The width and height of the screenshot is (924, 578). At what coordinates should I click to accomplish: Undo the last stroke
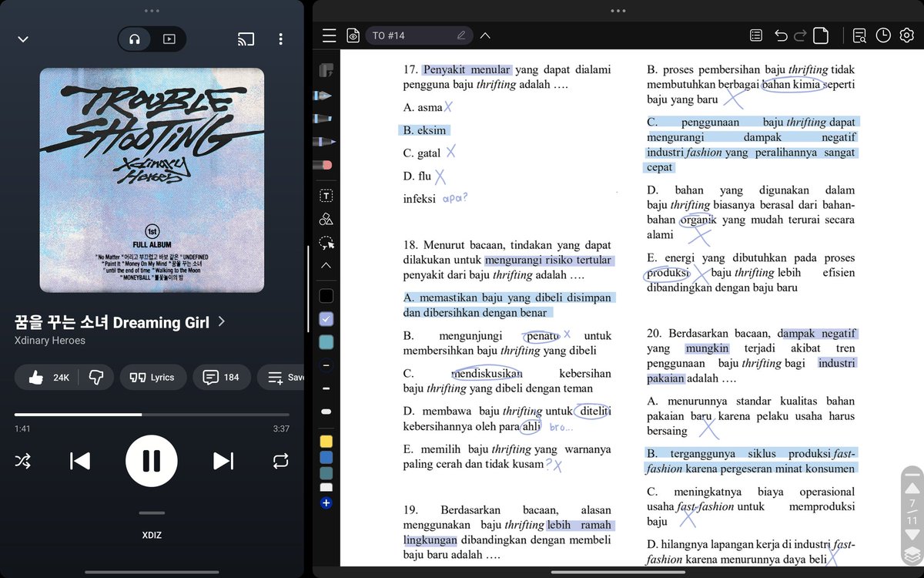(781, 35)
